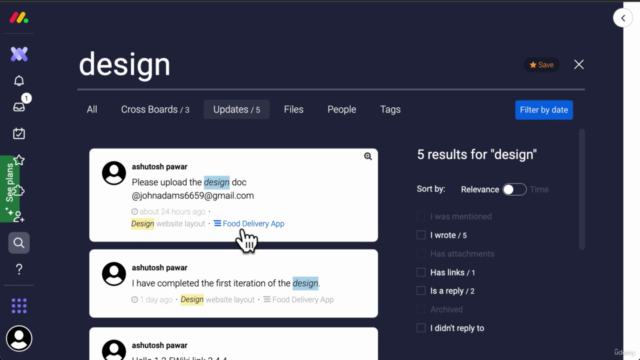
Task: Click the Filter by date button
Action: tap(544, 110)
